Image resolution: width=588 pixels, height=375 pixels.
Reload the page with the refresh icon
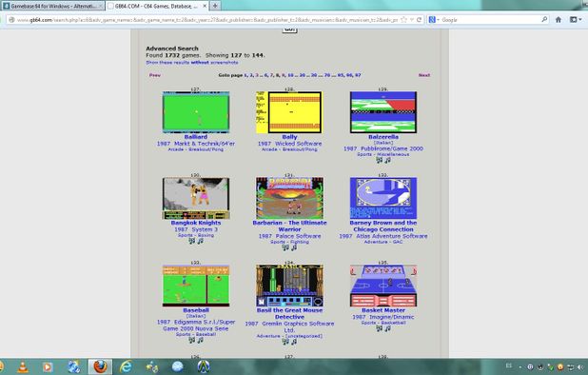pos(420,20)
